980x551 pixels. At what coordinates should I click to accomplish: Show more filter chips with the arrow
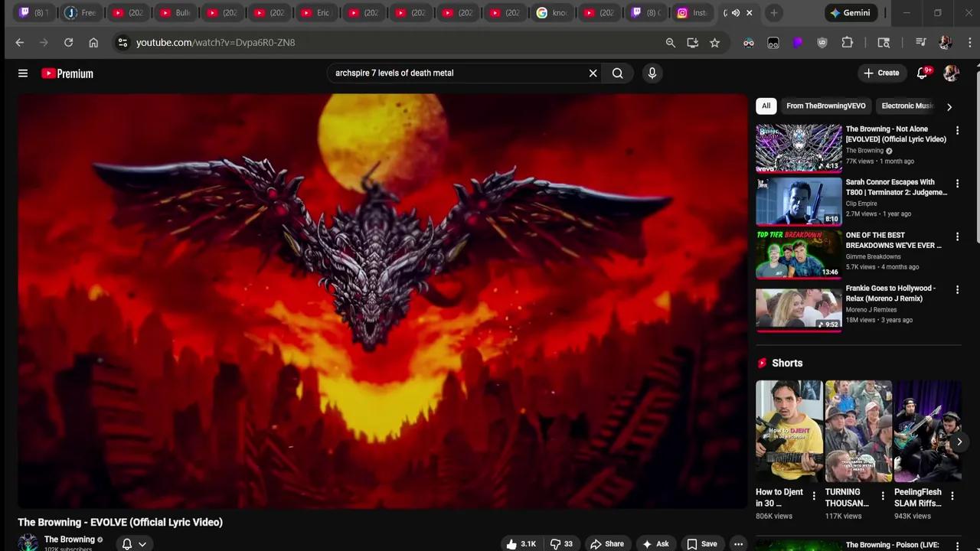pyautogui.click(x=949, y=107)
